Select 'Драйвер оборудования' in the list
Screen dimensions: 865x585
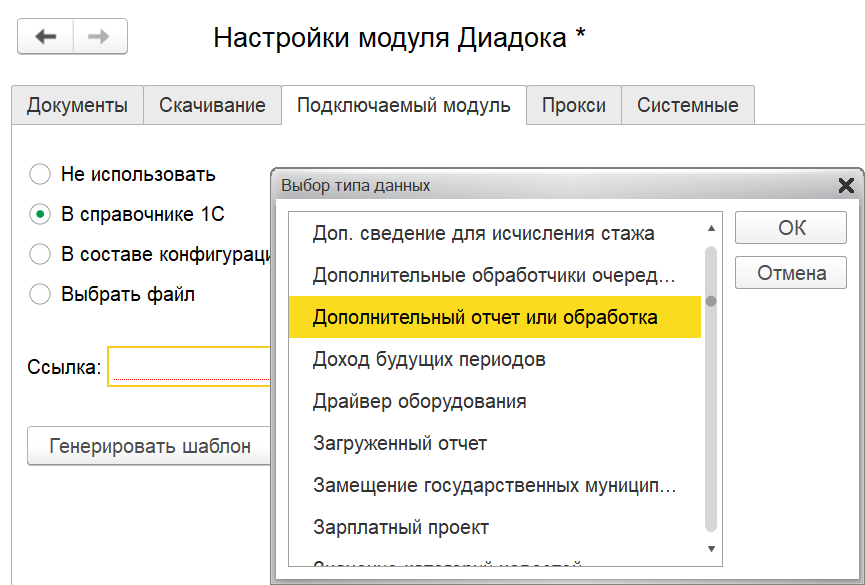coord(419,401)
